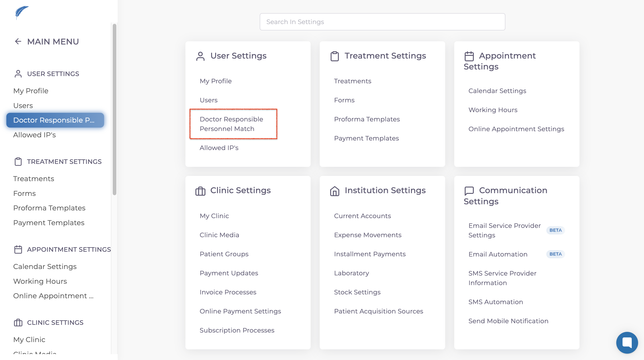Screen dimensions: 644x360
Task: Go to Email Automation beta settings
Action: [498, 254]
